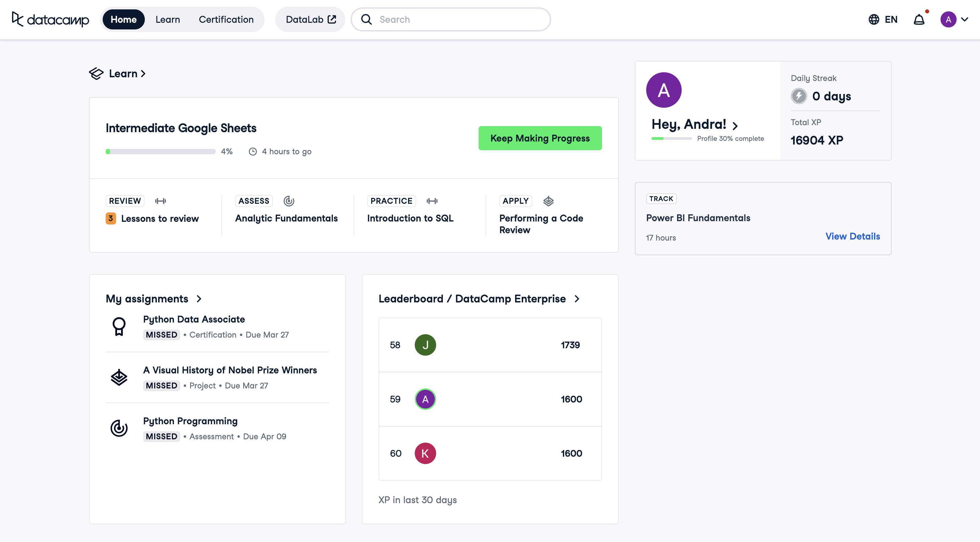980x542 pixels.
Task: Click the Daily Streak lightning icon
Action: point(798,96)
